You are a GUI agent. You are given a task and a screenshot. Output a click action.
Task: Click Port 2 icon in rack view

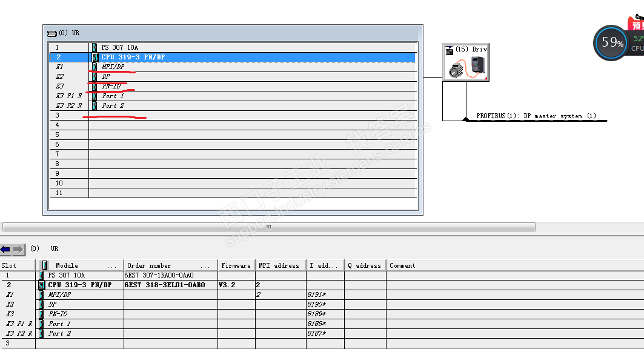click(95, 105)
